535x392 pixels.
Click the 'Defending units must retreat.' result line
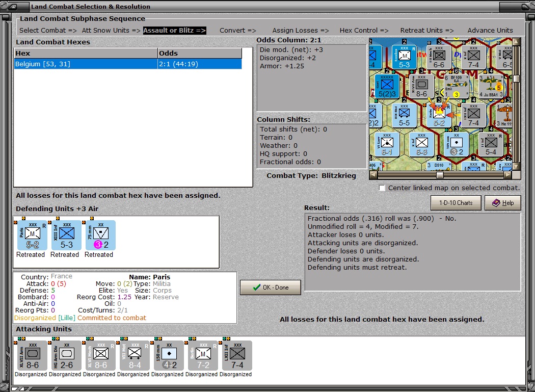coord(357,268)
